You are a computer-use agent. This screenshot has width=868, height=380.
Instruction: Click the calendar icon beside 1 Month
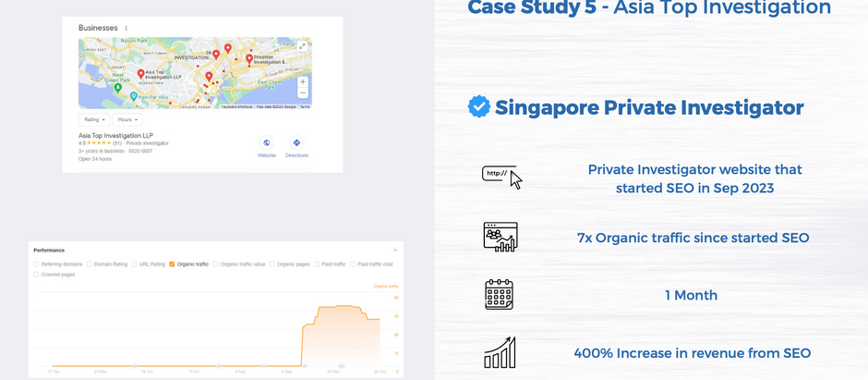pos(500,294)
